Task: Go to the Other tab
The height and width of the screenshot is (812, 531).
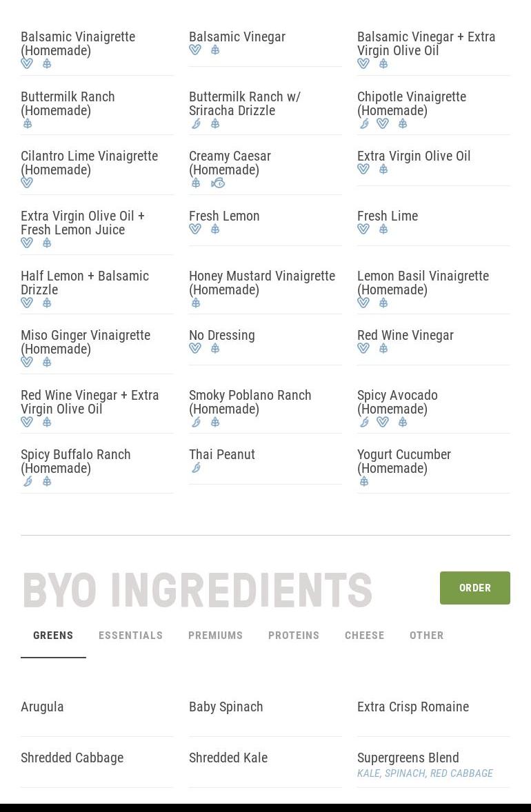Action: (427, 636)
